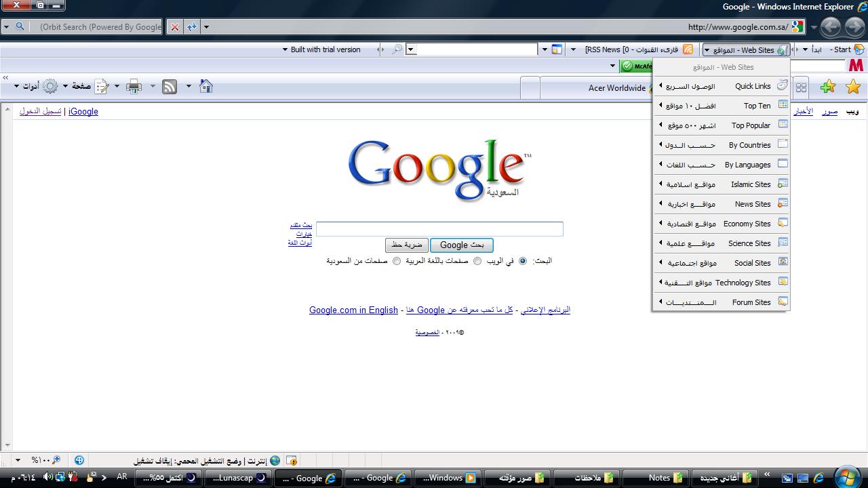Viewport: 868px width, 488px height.
Task: Select the 'في الويب' search radio button
Action: pyautogui.click(x=522, y=261)
